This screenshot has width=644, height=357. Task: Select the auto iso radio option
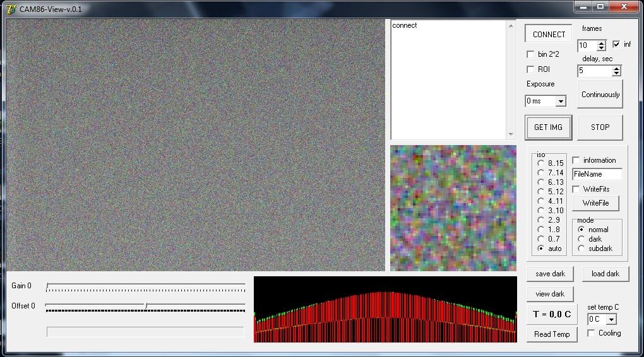540,249
